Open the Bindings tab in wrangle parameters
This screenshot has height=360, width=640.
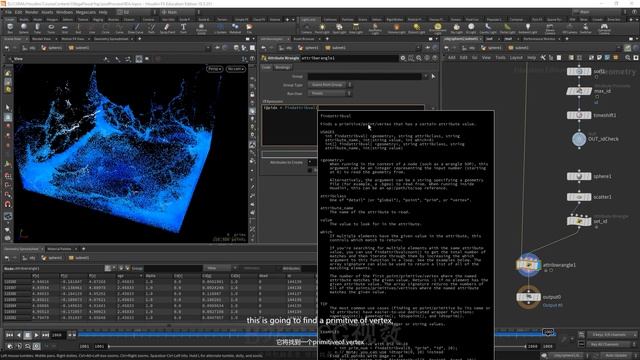[x=282, y=67]
